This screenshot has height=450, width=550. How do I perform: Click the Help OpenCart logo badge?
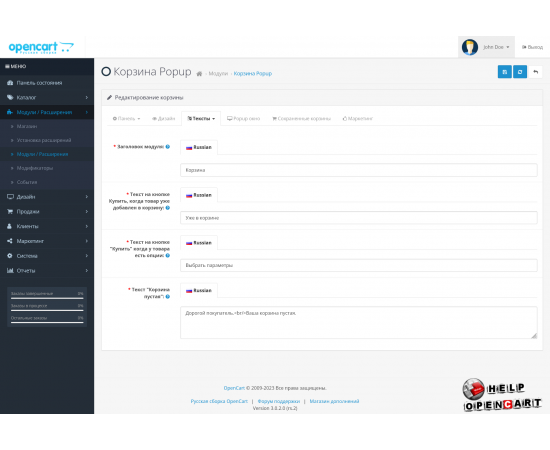click(x=502, y=395)
